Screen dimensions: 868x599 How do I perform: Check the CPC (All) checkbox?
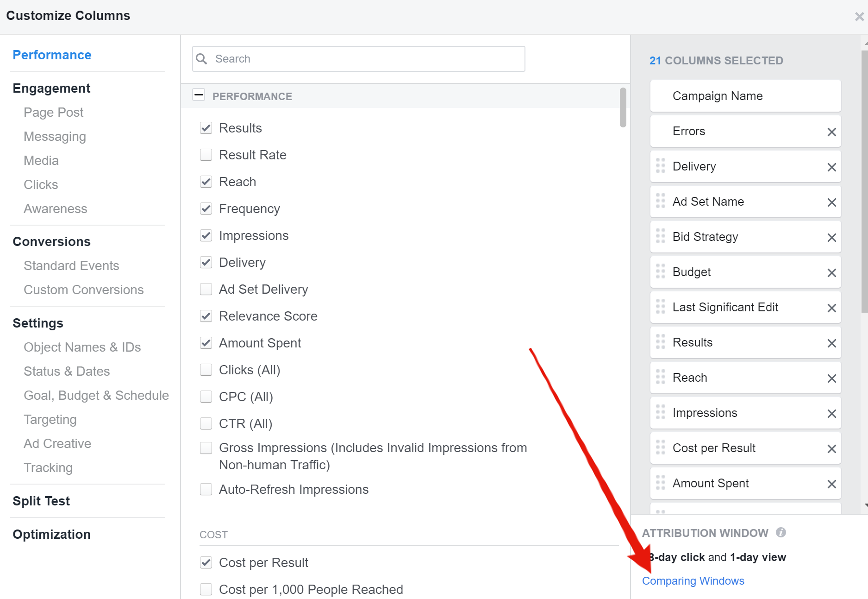[206, 397]
